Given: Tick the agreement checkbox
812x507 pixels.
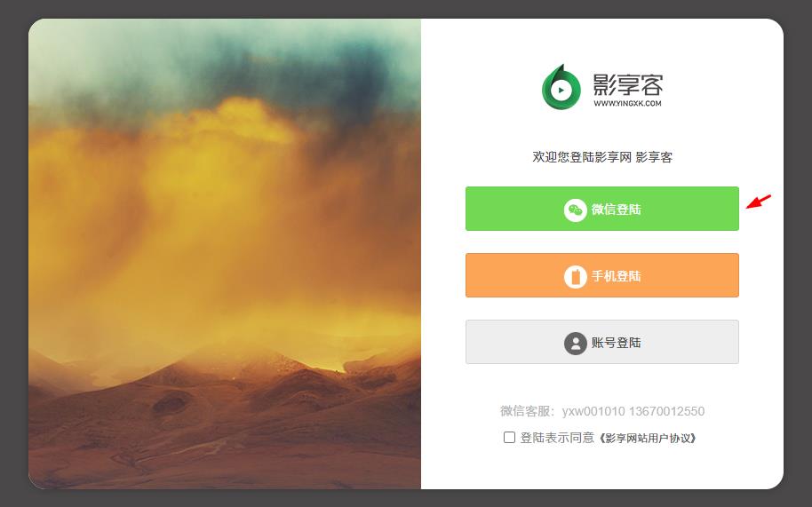Looking at the screenshot, I should [x=509, y=438].
